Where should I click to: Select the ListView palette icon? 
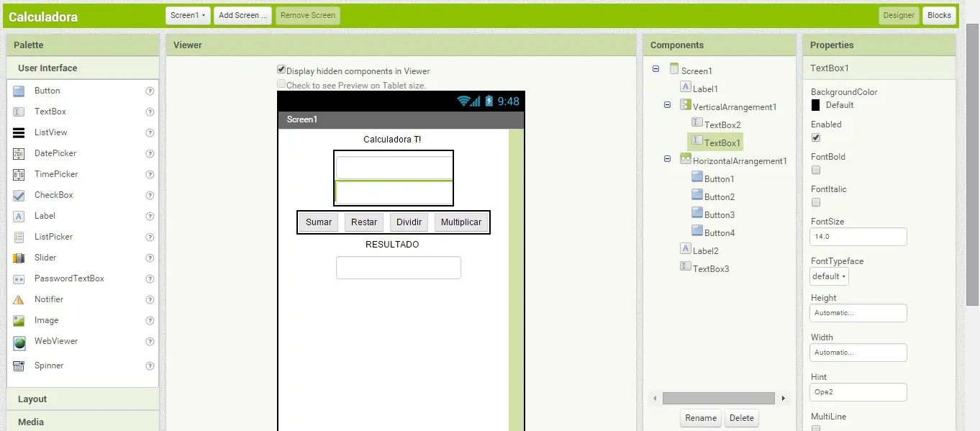click(19, 133)
